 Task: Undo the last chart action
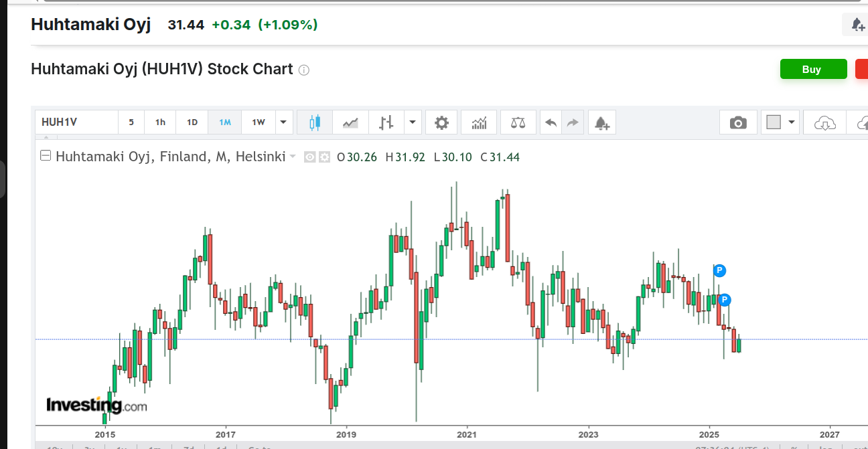[x=551, y=122]
